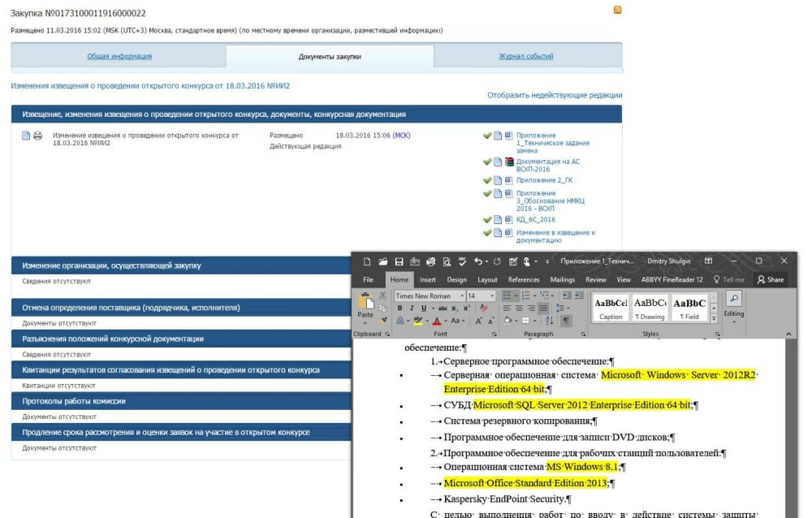Click the printer icon beside Изменение извещения
812x518 pixels.
point(38,136)
